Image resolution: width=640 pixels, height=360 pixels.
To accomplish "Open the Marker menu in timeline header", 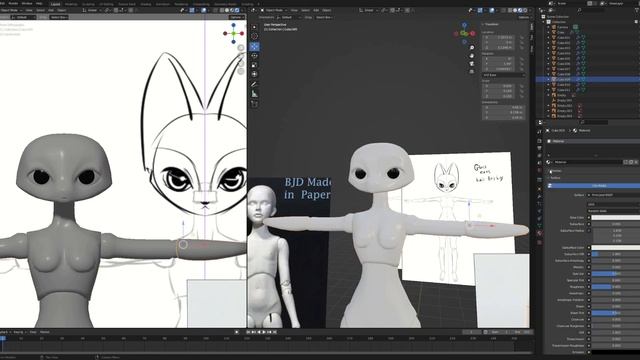I will (44, 332).
